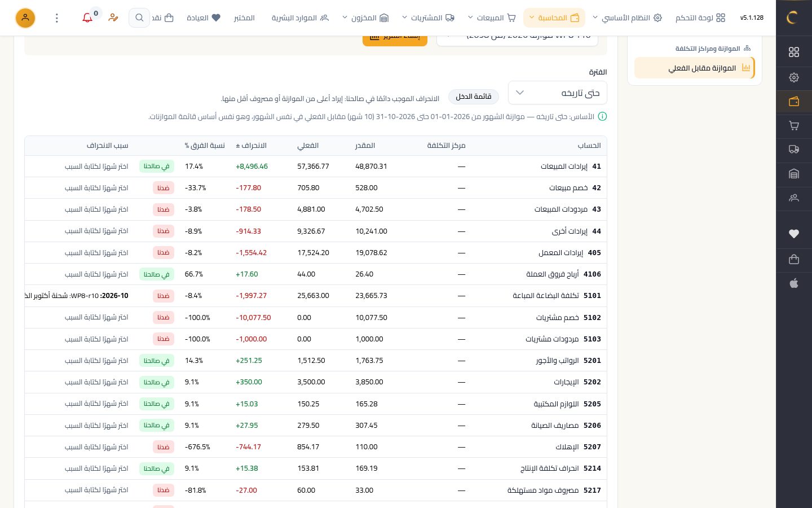The height and width of the screenshot is (508, 812).
Task: Click the shopping bag icon in the sidebar
Action: (x=794, y=259)
